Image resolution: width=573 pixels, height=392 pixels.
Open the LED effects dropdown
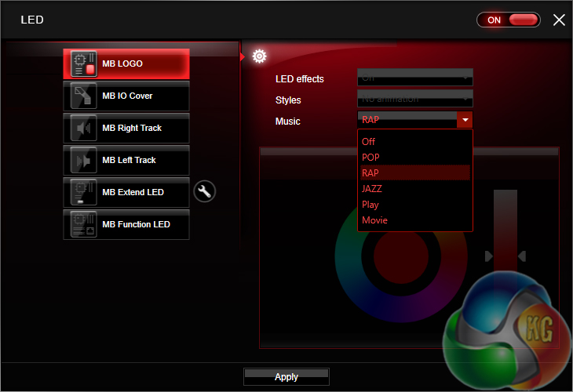pyautogui.click(x=415, y=78)
